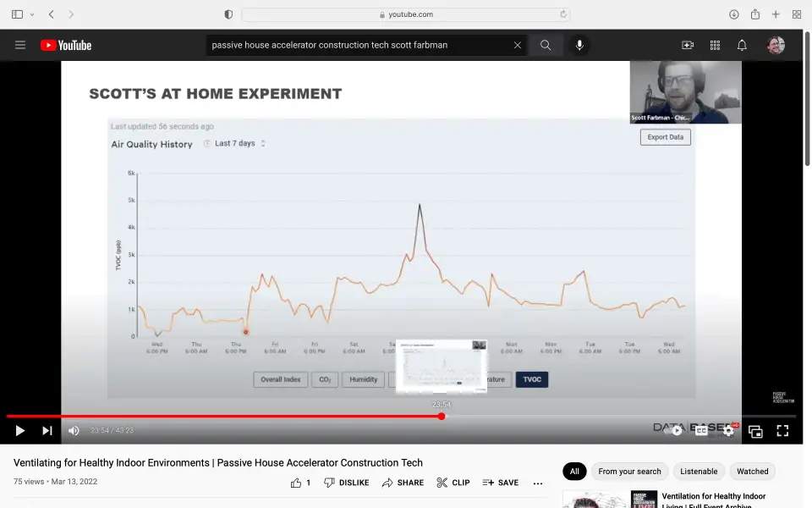Toggle the autoplay switch
Image resolution: width=812 pixels, height=508 pixels.
(x=675, y=431)
